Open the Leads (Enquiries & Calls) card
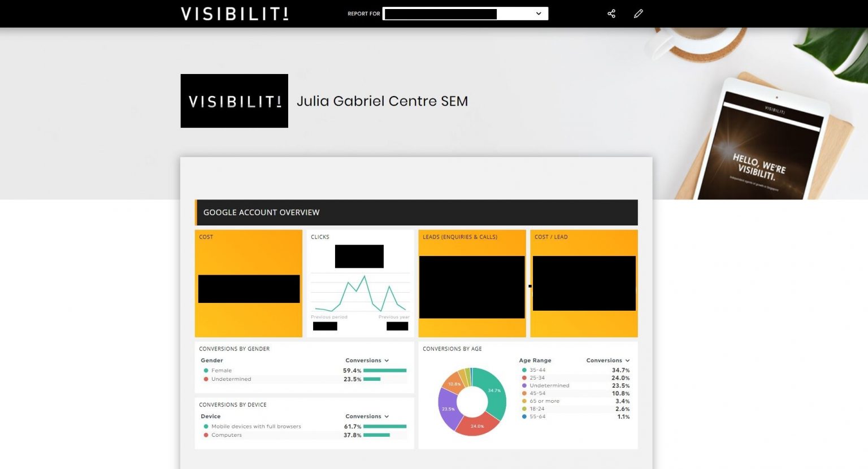868x469 pixels. (x=472, y=283)
